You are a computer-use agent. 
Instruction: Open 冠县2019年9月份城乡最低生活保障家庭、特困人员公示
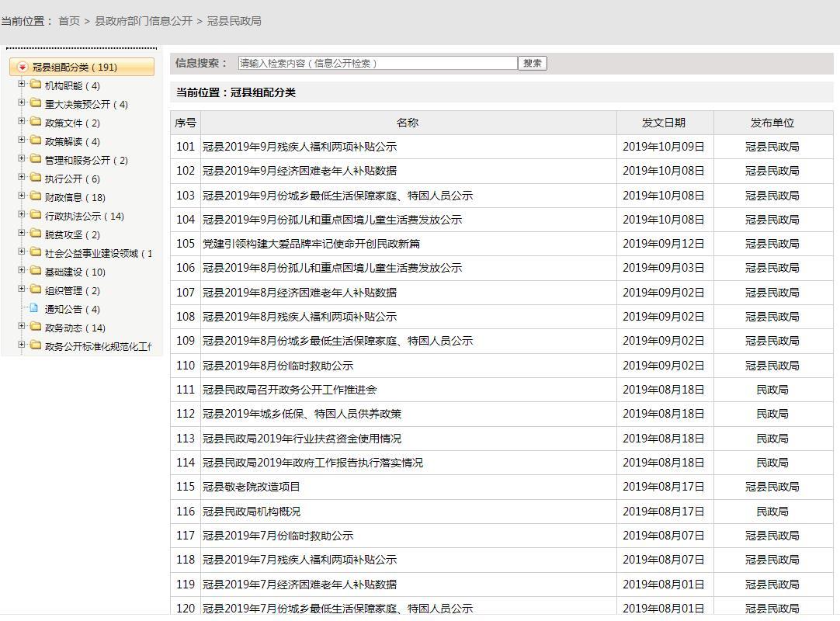338,196
